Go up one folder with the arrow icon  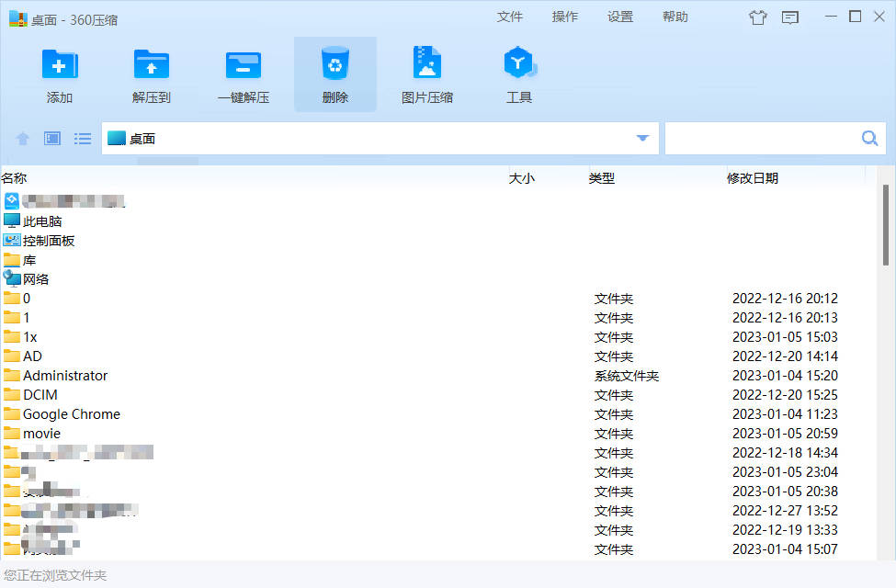point(23,139)
